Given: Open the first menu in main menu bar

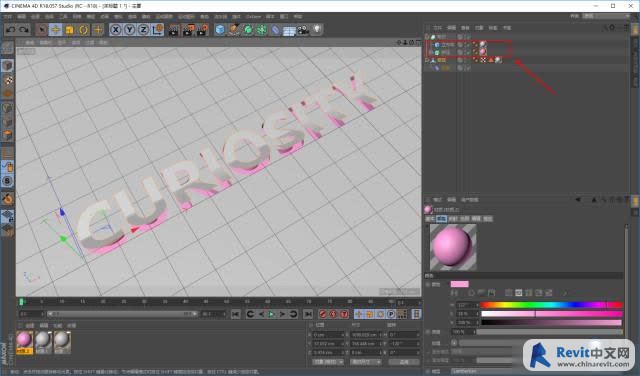Looking at the screenshot, I should 8,17.
